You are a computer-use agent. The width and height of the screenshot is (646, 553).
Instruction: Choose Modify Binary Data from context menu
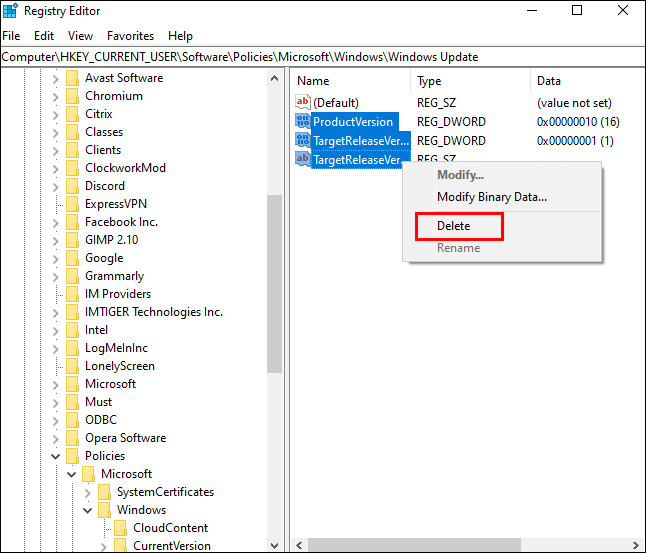(503, 197)
